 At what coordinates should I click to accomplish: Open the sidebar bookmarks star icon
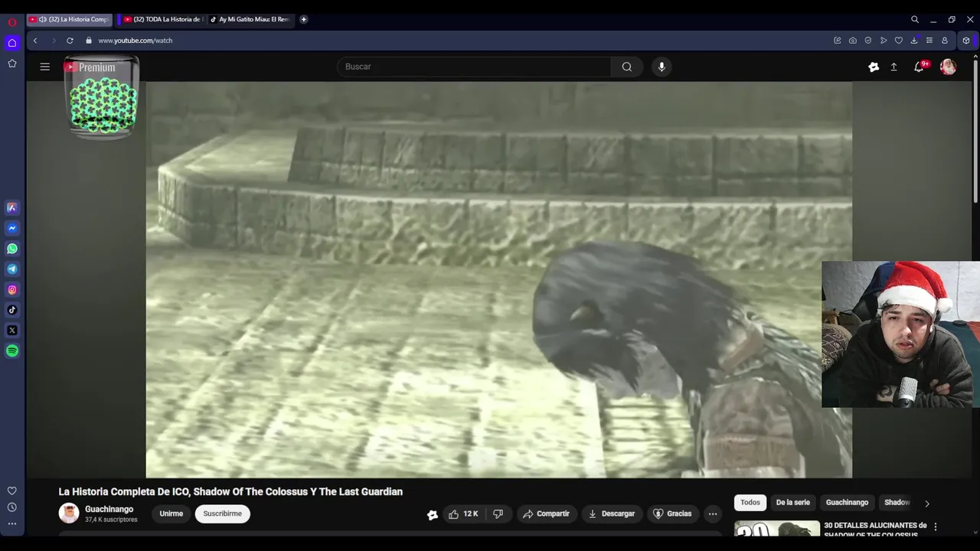12,64
